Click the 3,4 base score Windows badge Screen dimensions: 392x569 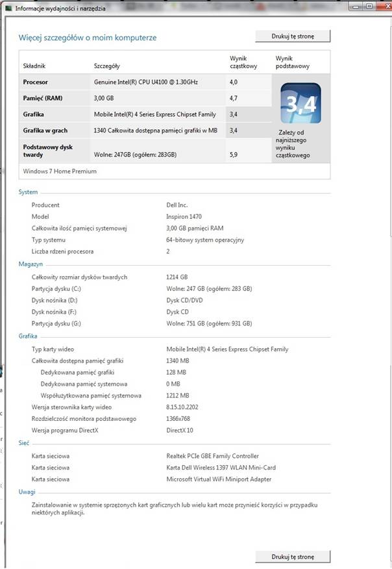tap(300, 103)
